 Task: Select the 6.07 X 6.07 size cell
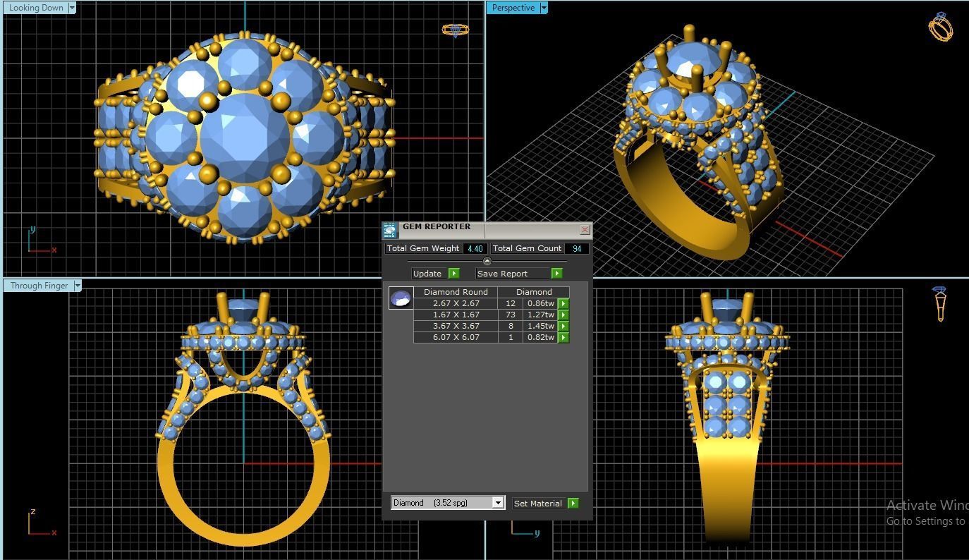tap(456, 337)
